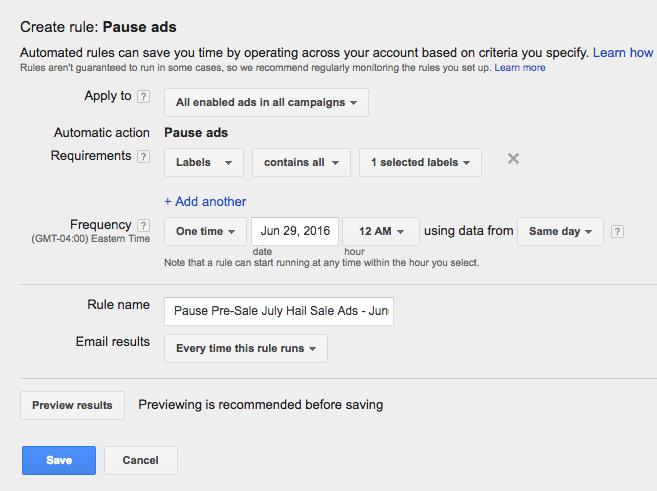The height and width of the screenshot is (491, 657).
Task: Follow the Learn how link
Action: point(623,53)
